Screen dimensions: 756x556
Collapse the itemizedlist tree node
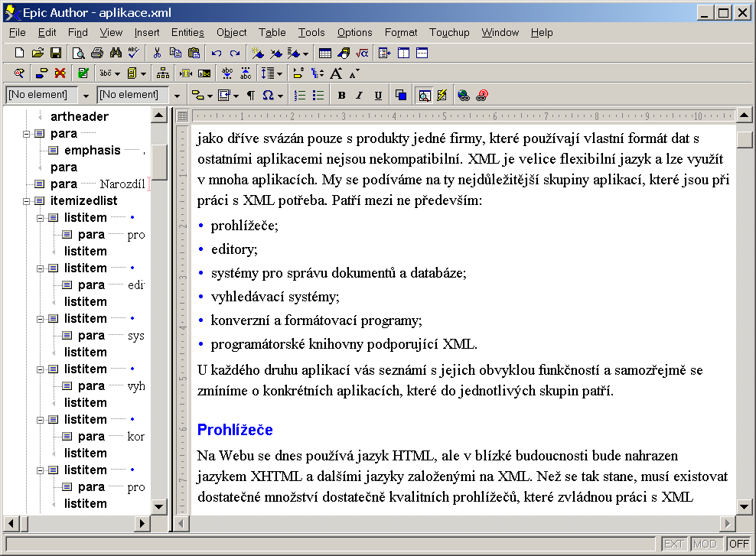click(x=27, y=201)
